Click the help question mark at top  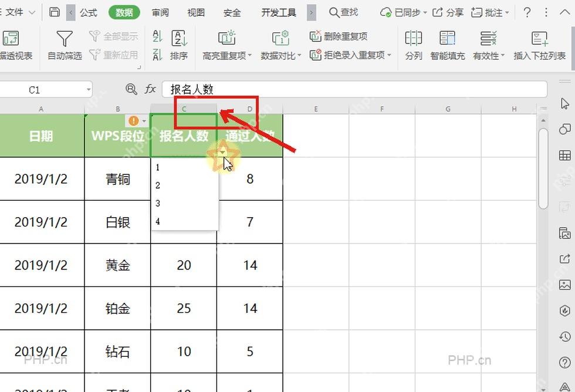[x=527, y=12]
